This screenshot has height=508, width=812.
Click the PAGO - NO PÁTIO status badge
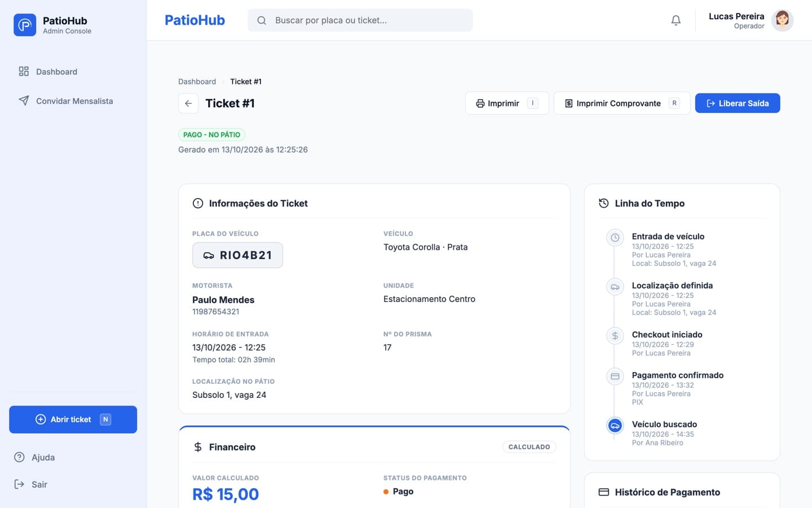[x=211, y=135]
